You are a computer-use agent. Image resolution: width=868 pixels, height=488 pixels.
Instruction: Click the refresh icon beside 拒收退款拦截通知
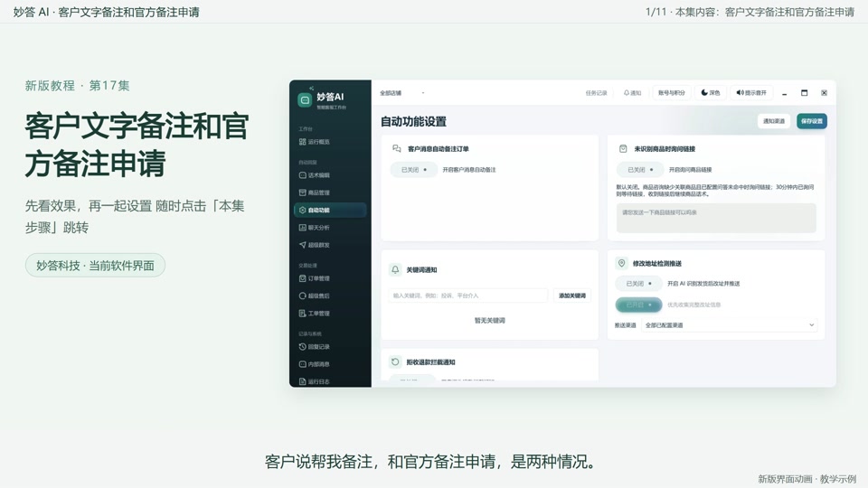coord(395,361)
